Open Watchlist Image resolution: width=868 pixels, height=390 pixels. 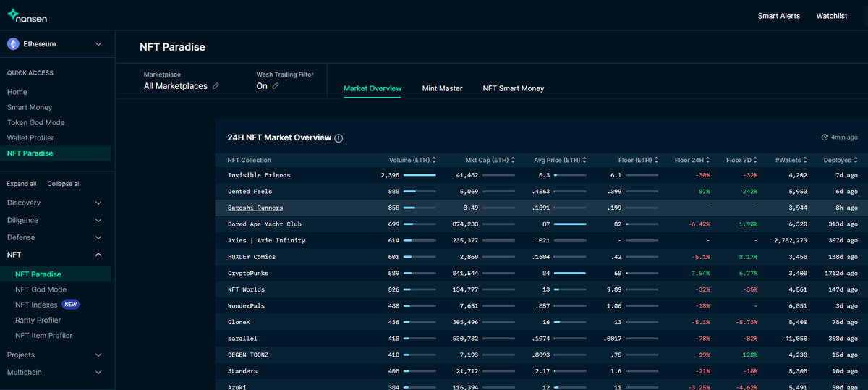tap(832, 16)
